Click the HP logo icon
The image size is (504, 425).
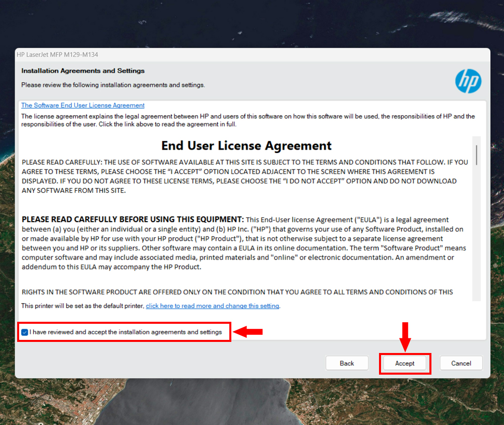(468, 81)
